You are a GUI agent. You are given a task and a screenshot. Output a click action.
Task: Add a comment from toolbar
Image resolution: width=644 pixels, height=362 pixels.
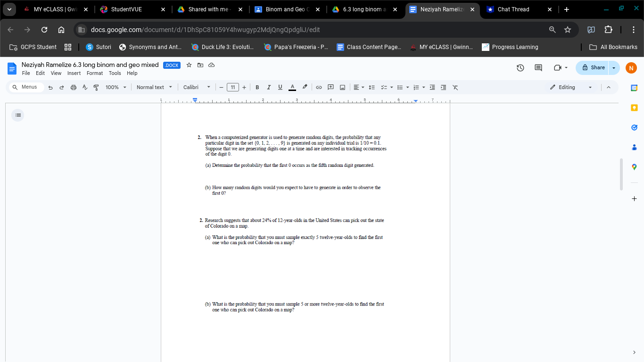[330, 87]
